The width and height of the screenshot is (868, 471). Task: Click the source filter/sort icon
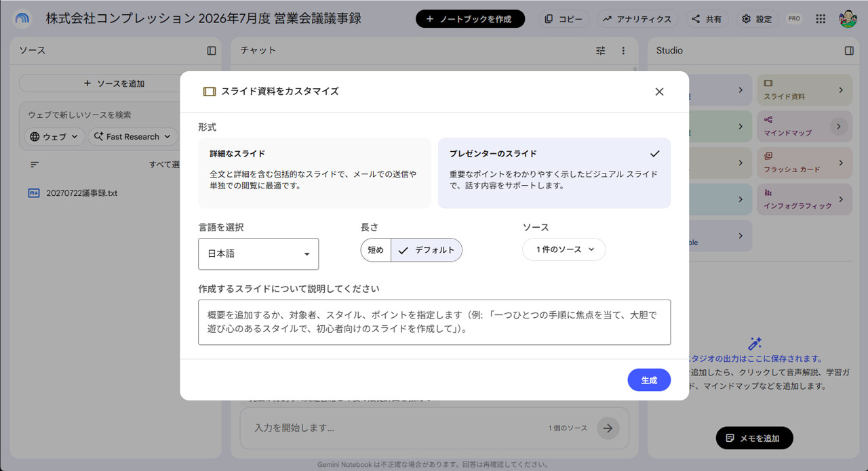[x=35, y=165]
